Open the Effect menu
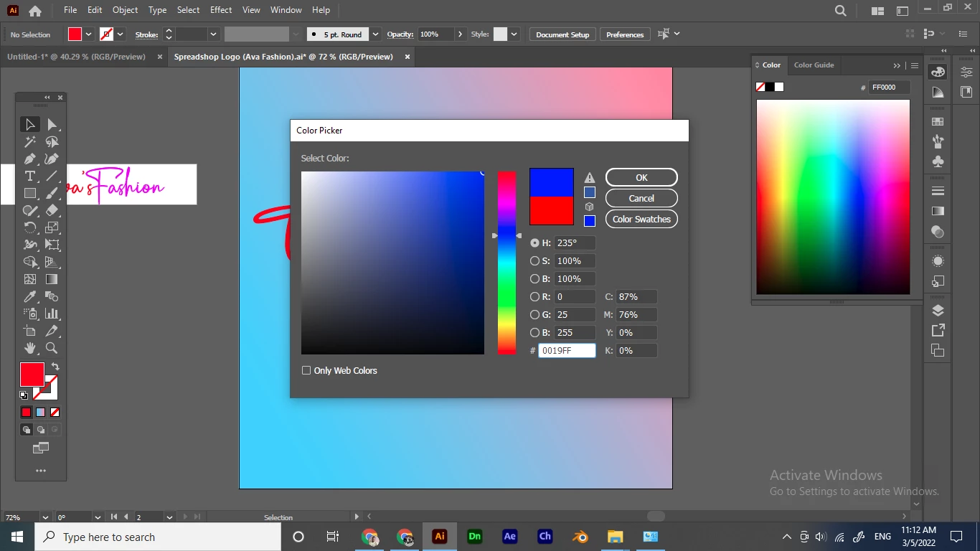Viewport: 980px width, 551px height. pyautogui.click(x=221, y=10)
